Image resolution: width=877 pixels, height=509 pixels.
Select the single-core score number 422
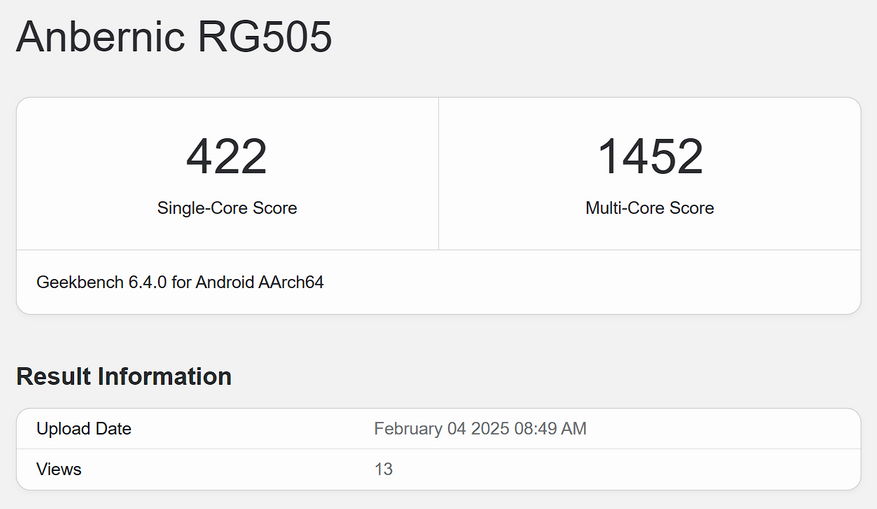click(227, 157)
